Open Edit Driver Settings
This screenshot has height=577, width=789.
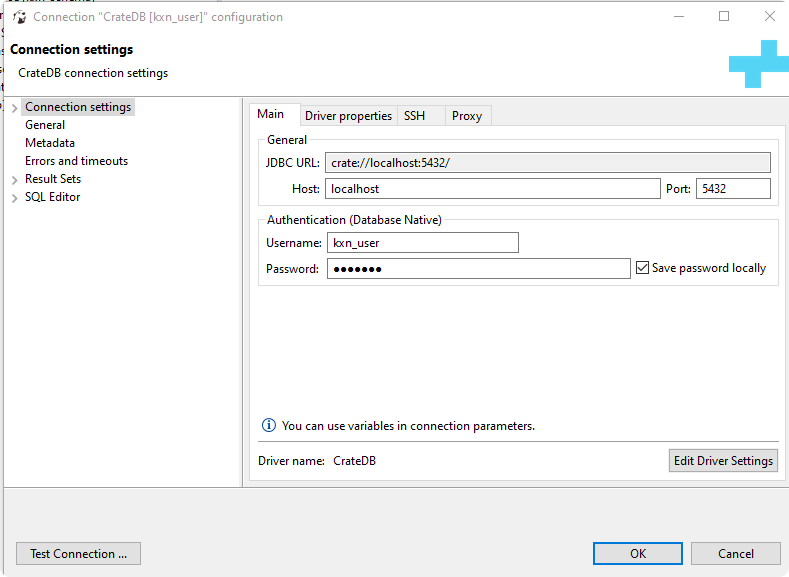[x=723, y=460]
